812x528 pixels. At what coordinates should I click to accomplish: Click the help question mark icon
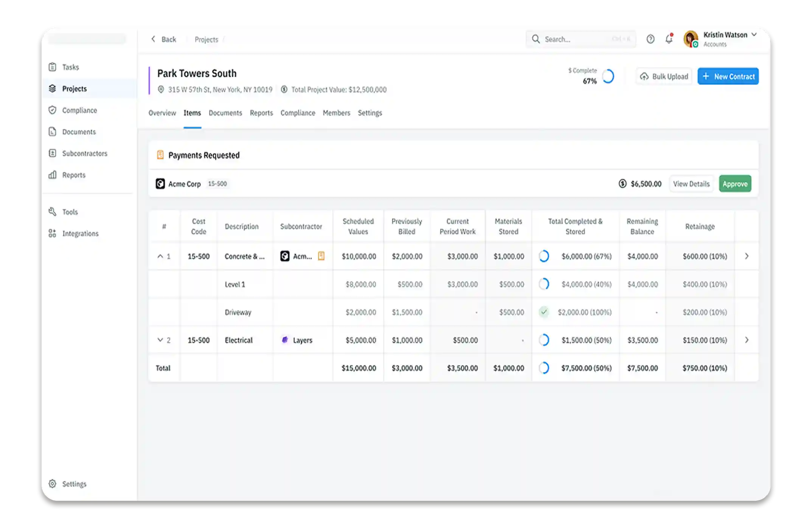tap(650, 39)
